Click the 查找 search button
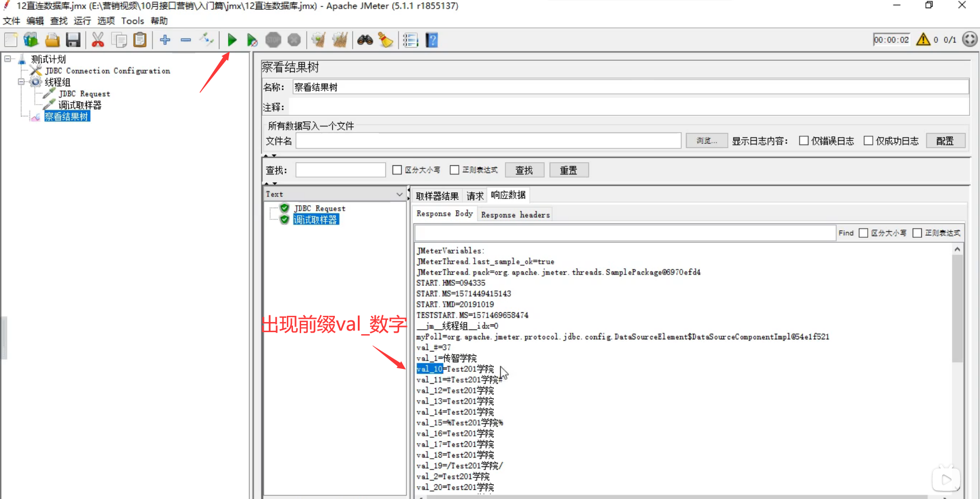 coord(524,170)
